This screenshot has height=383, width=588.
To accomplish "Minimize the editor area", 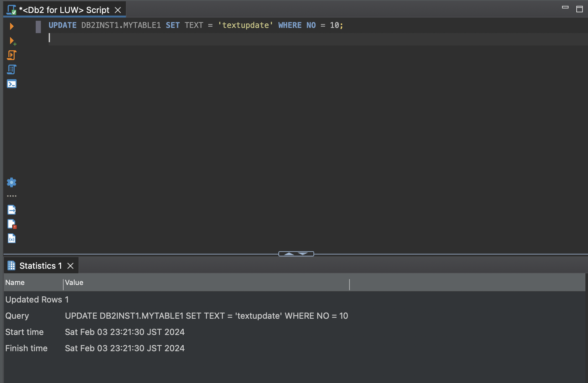I will [565, 7].
